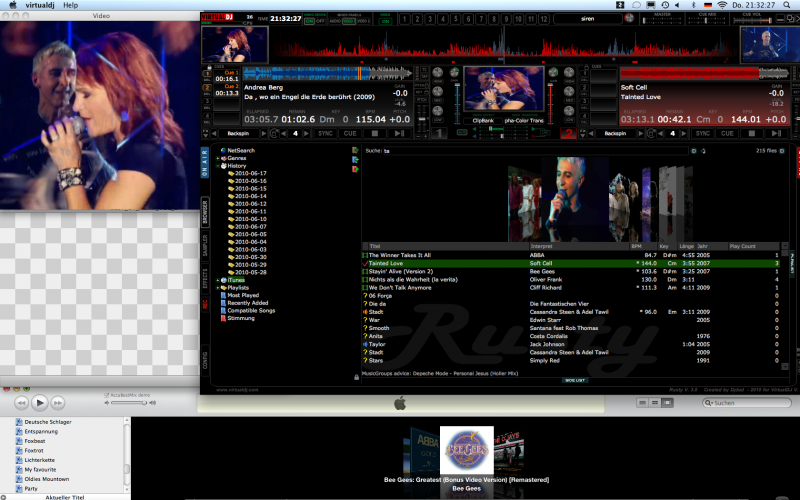Collapse the History folder tree
This screenshot has height=500, width=800.
point(218,165)
